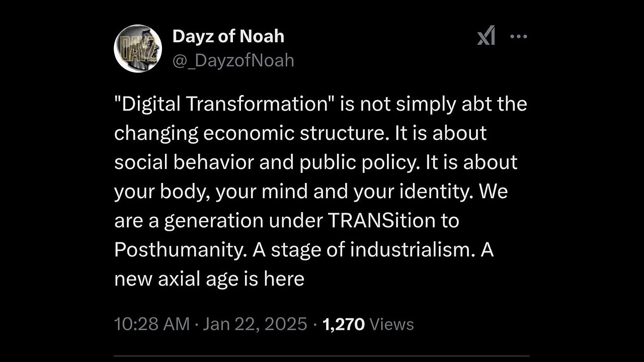Open the three-dot more options menu
The width and height of the screenshot is (644, 362).
(518, 36)
